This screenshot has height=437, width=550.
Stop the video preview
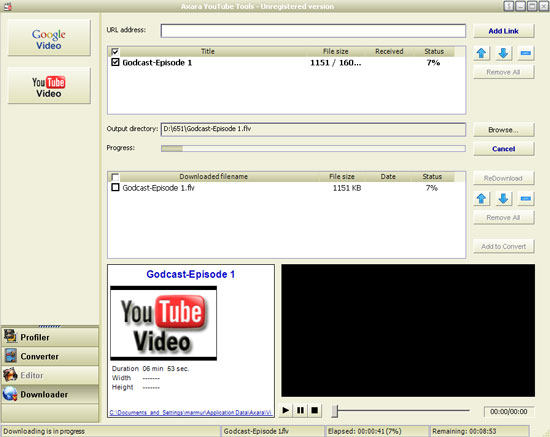click(315, 410)
